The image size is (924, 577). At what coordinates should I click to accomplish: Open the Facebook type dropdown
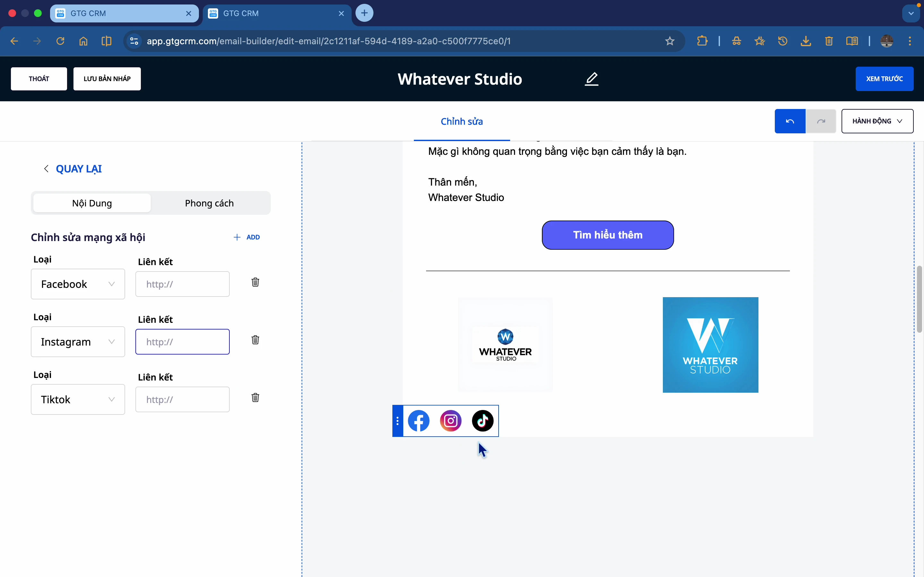[78, 284]
